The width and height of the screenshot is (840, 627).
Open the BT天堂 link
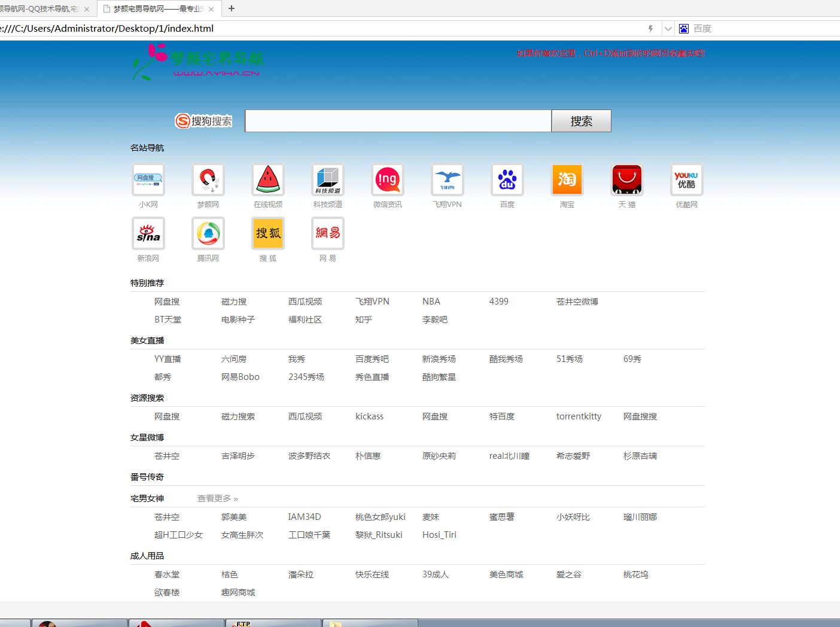[168, 319]
